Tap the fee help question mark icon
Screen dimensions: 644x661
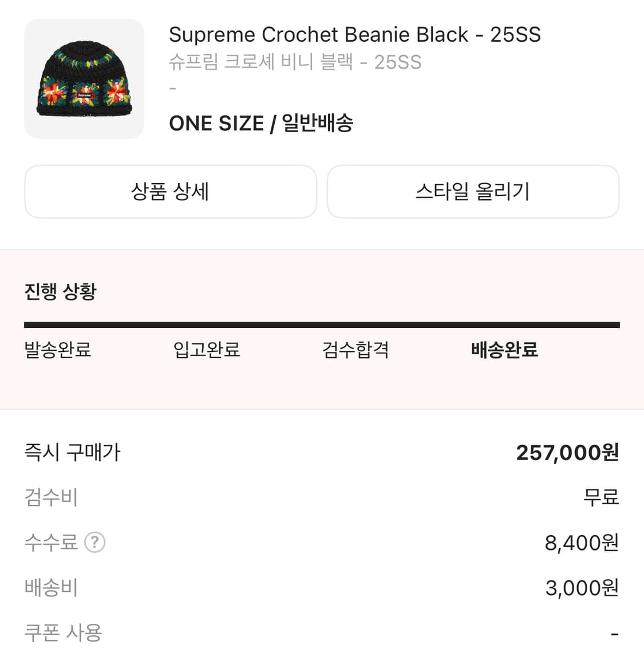[x=95, y=542]
